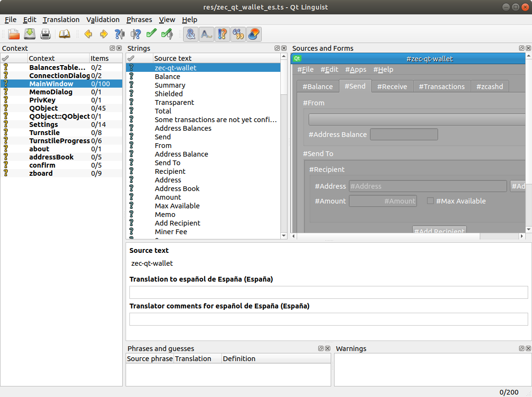The image size is (532, 397).
Task: Select the addressBook context row
Action: [x=61, y=157]
